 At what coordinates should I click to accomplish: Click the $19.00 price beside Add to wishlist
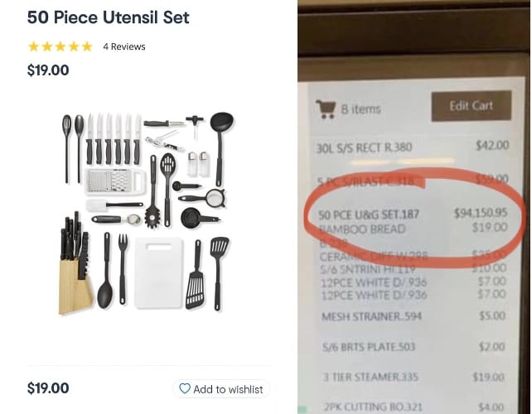click(x=48, y=388)
